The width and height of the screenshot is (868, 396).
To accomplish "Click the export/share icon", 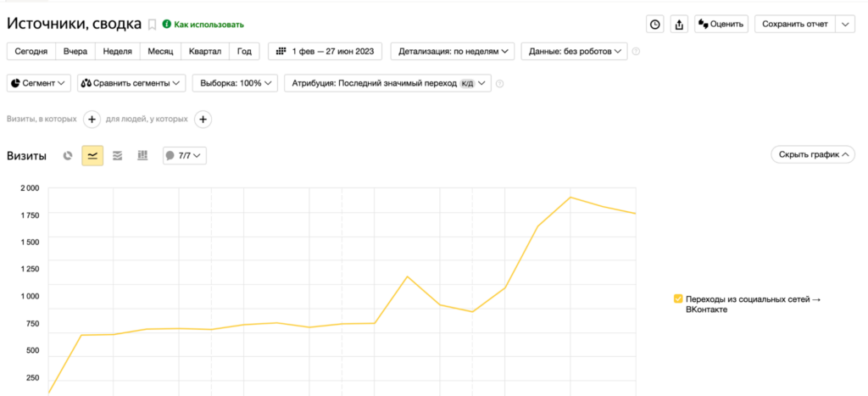I will click(679, 25).
